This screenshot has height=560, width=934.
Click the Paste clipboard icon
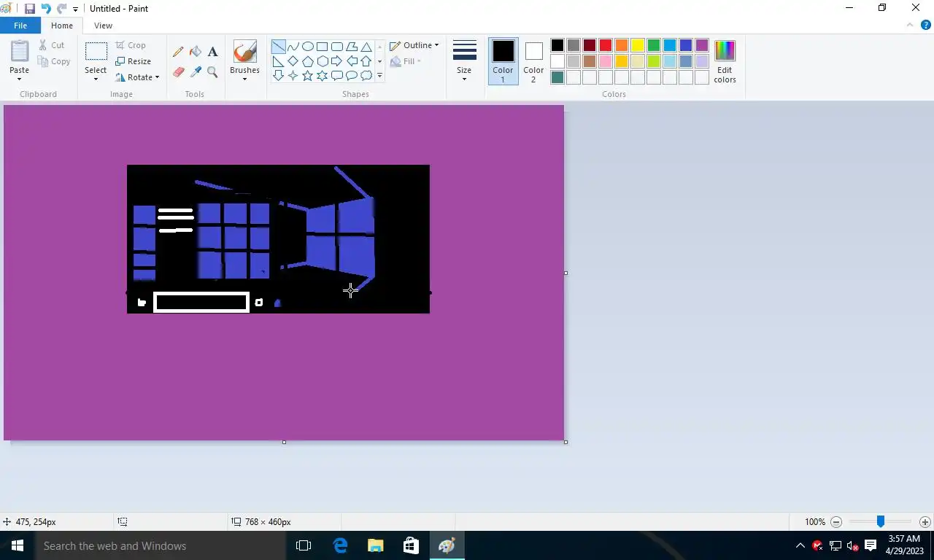[x=19, y=52]
